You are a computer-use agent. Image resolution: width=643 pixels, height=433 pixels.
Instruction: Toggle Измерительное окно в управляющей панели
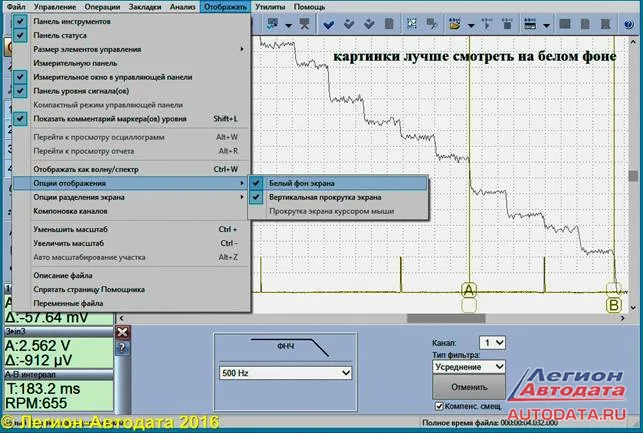pyautogui.click(x=131, y=77)
